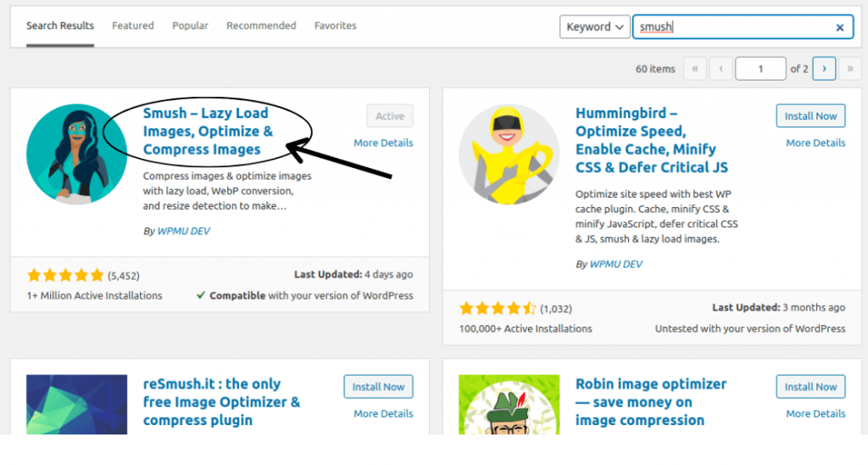Click the '1+ Million Active Installations' text

(94, 295)
